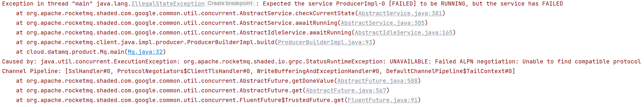The image size is (644, 107).
Task: Jump to AbstractIdleService.java:165
Action: pos(404,33)
